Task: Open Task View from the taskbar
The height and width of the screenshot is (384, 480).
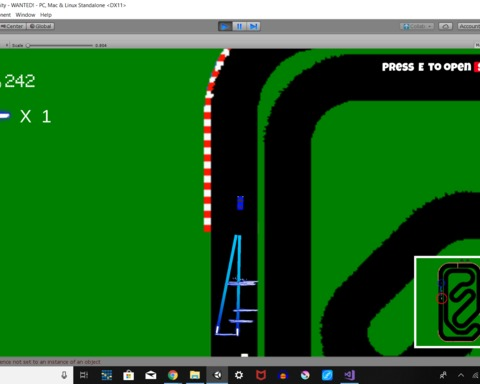Action: coord(84,375)
